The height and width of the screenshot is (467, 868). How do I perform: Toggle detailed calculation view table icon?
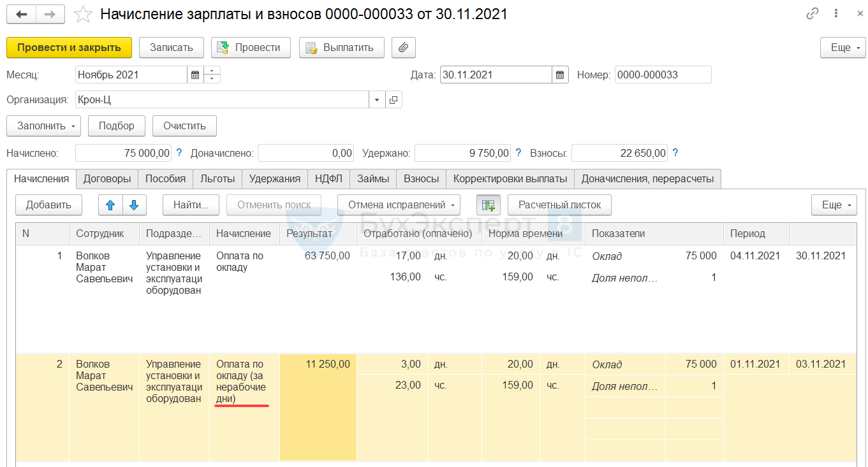[x=489, y=205]
